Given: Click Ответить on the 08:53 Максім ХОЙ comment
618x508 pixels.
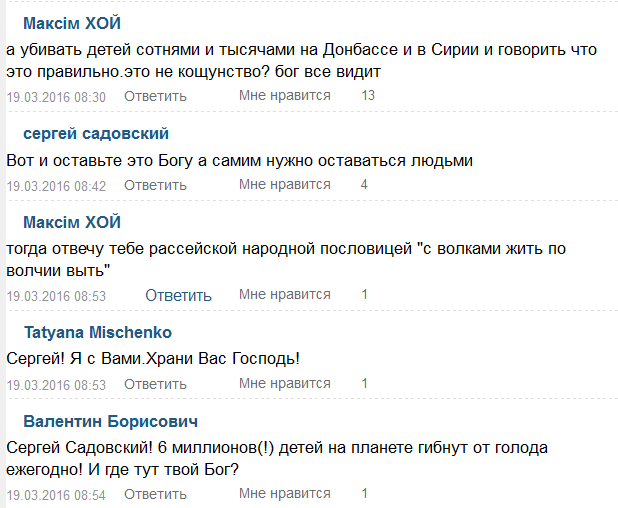Looking at the screenshot, I should pos(178,295).
